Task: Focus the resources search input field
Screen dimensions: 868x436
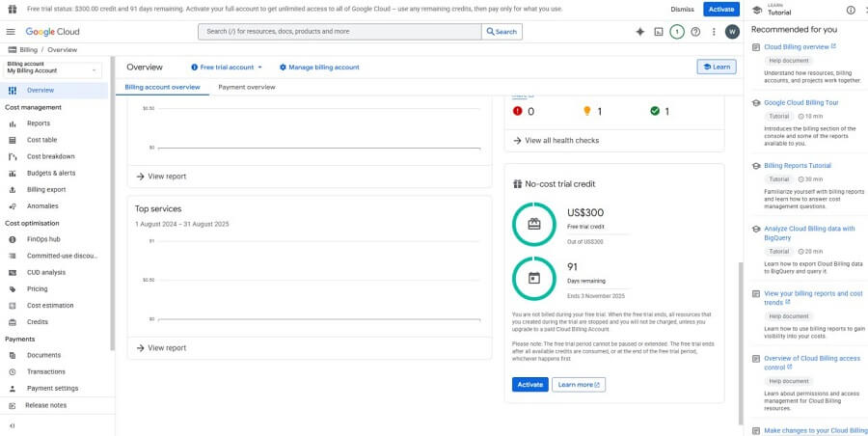Action: click(339, 32)
